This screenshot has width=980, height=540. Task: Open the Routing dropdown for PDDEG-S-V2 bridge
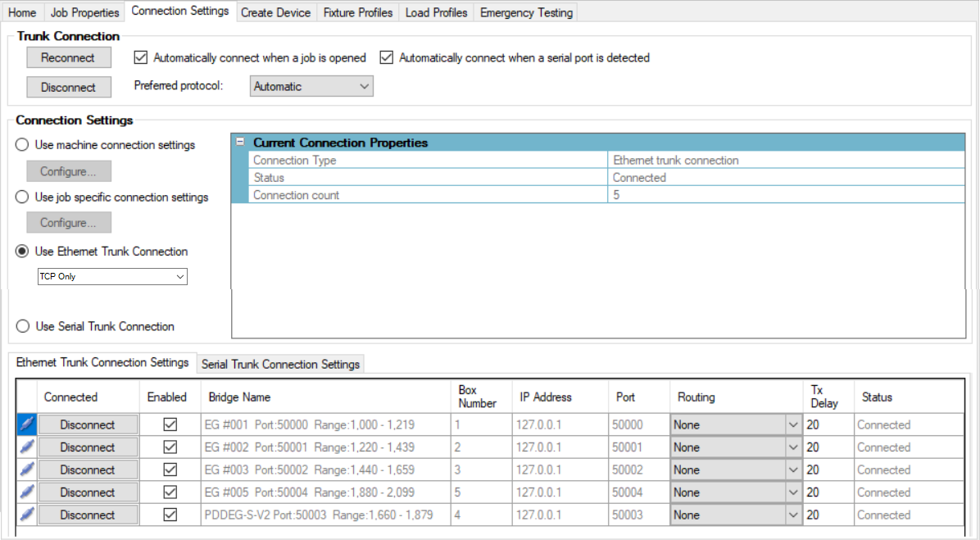(x=791, y=515)
